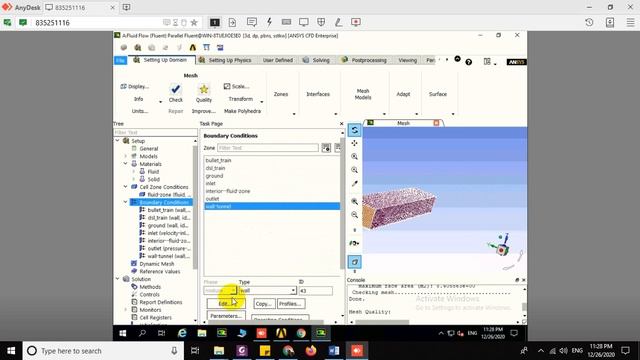Click zone filter toggle icon beside Zone field
640x360 pixels.
coord(326,148)
